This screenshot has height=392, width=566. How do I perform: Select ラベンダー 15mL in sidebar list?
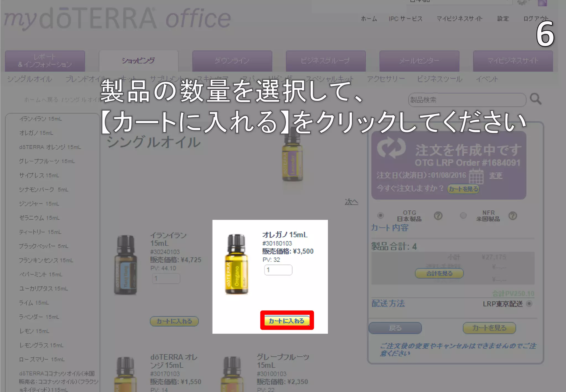pos(39,317)
